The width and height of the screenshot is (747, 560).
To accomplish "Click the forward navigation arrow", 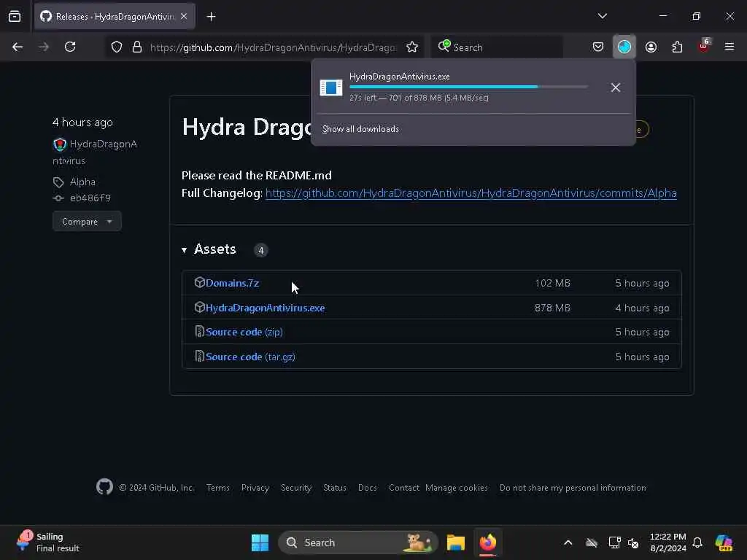I will coord(44,47).
